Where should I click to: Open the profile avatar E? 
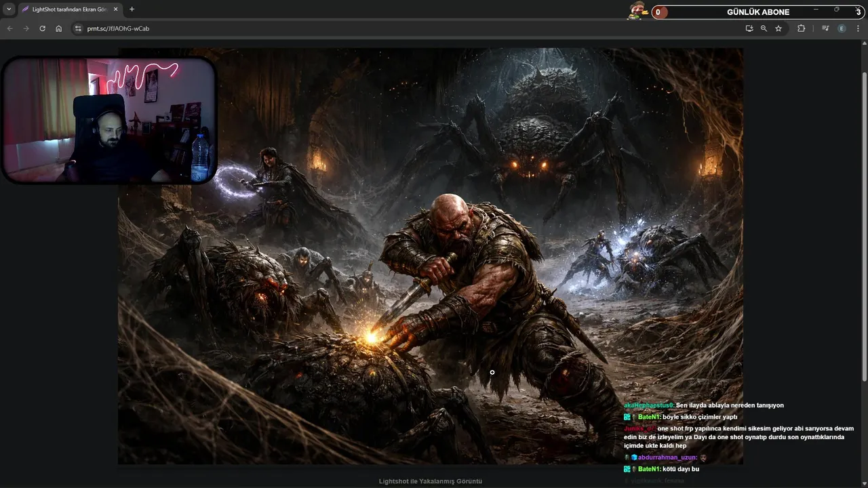[842, 28]
